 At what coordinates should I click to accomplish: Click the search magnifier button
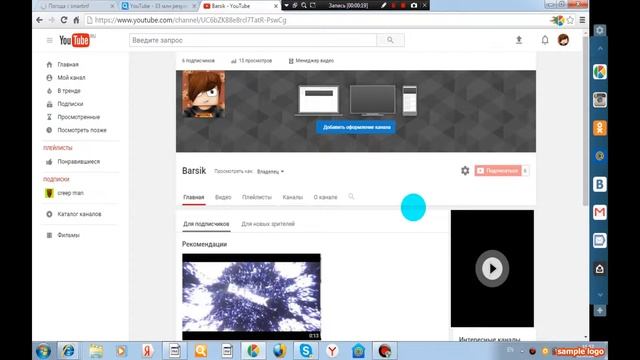390,40
